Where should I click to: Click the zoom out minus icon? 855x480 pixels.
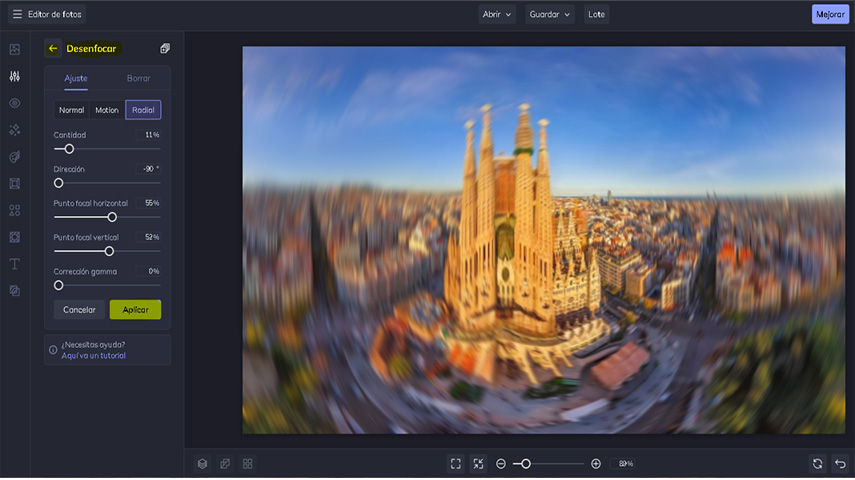coord(501,464)
